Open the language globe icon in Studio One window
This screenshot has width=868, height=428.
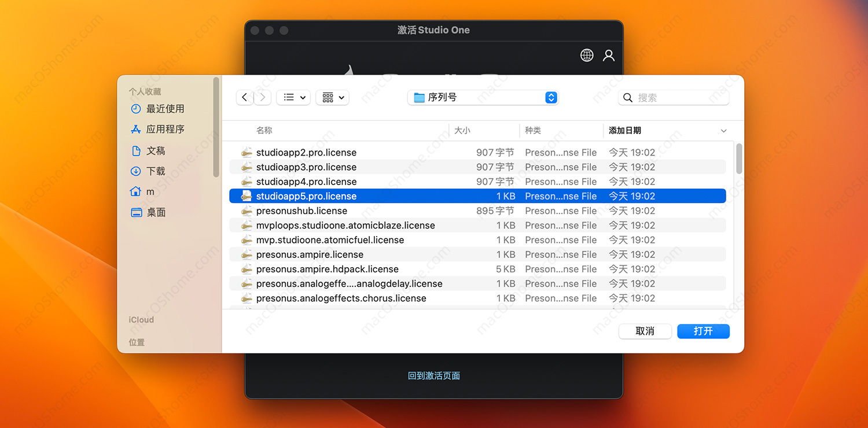click(587, 55)
